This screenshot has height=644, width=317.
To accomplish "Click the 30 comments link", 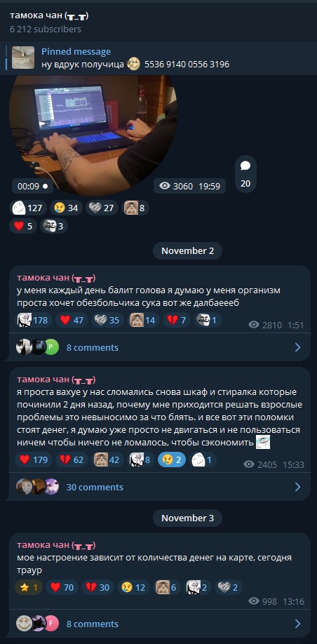I will click(95, 487).
